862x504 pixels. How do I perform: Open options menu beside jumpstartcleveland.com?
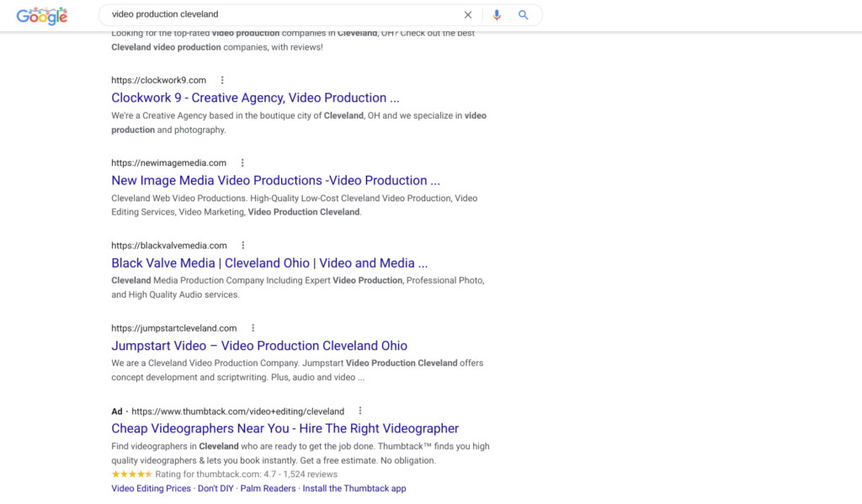[253, 328]
